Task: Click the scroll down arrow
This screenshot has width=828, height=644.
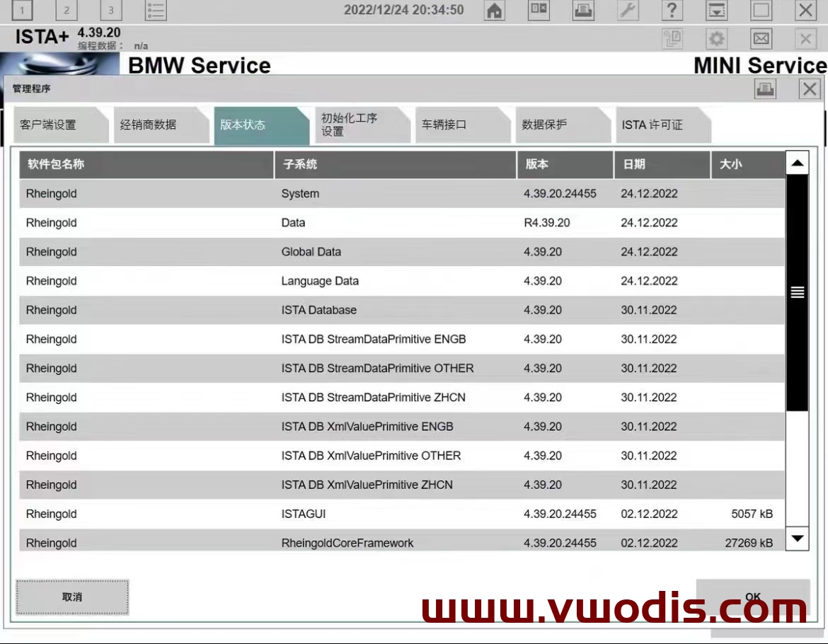Action: [x=798, y=539]
